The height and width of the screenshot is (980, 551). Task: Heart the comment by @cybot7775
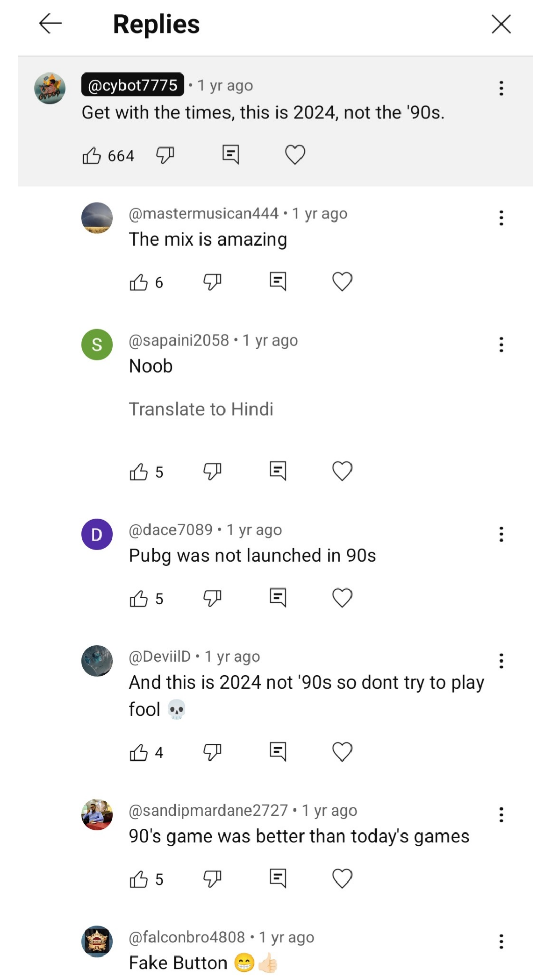pos(295,155)
